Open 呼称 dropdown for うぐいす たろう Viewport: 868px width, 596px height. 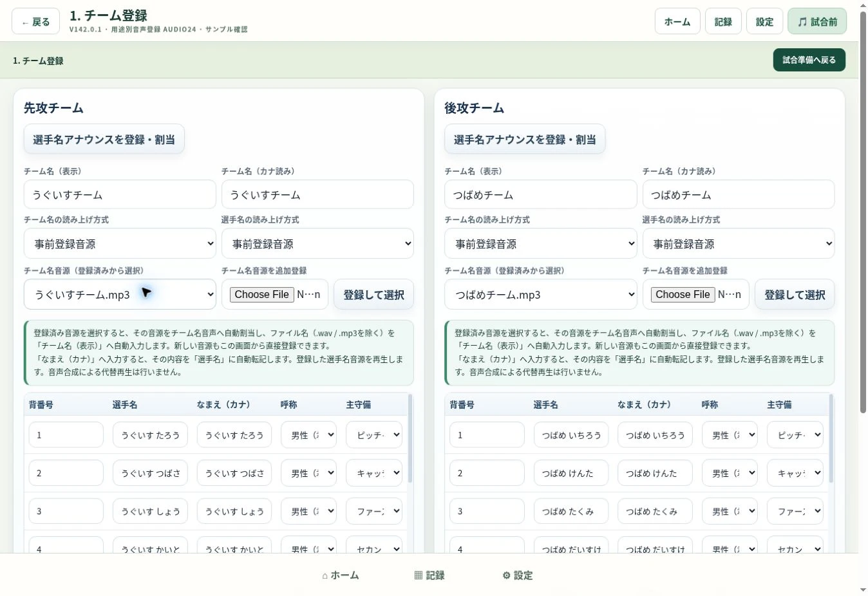309,435
